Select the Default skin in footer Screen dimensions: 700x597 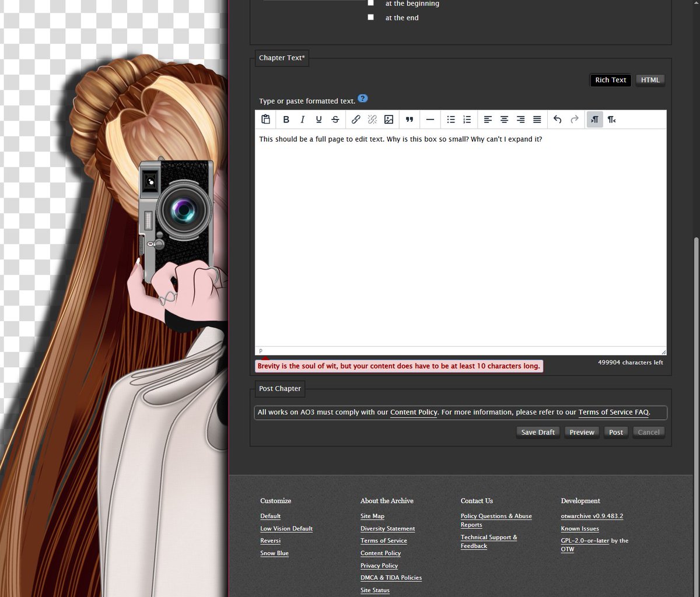270,517
